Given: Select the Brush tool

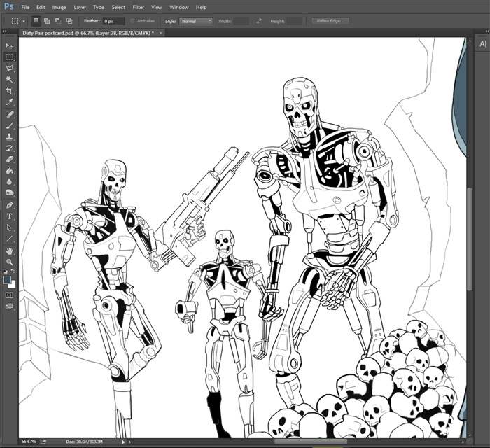Looking at the screenshot, I should (x=9, y=125).
